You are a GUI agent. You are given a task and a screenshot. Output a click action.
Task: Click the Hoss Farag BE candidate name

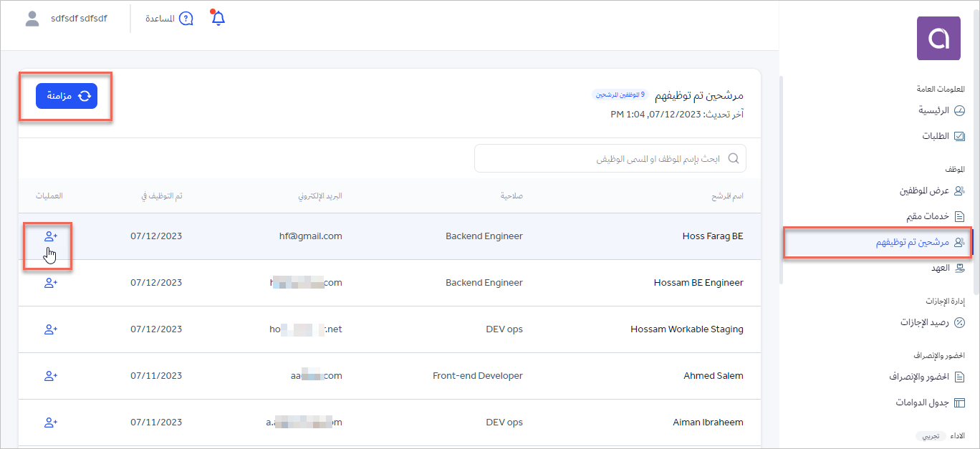click(x=713, y=236)
